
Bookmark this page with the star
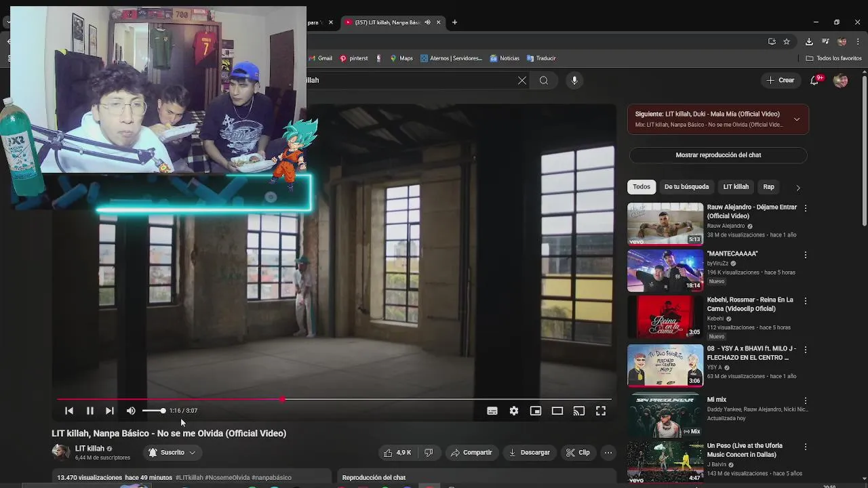pos(787,41)
